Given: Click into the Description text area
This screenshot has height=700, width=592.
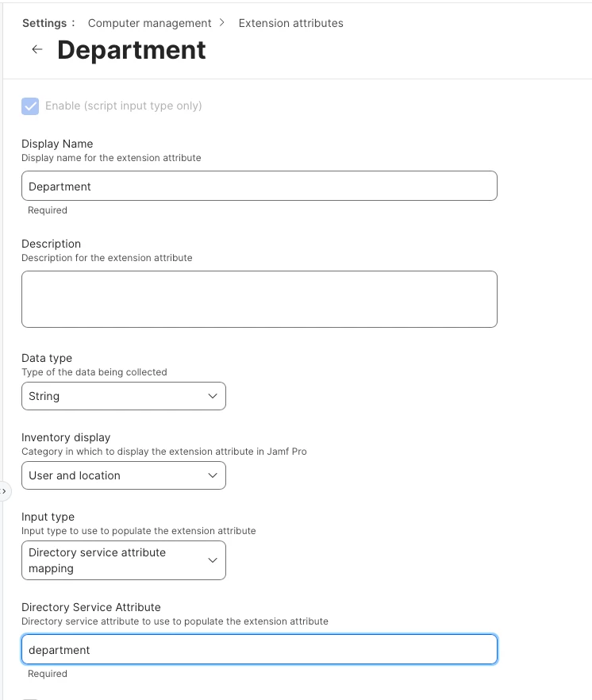Looking at the screenshot, I should 259,299.
